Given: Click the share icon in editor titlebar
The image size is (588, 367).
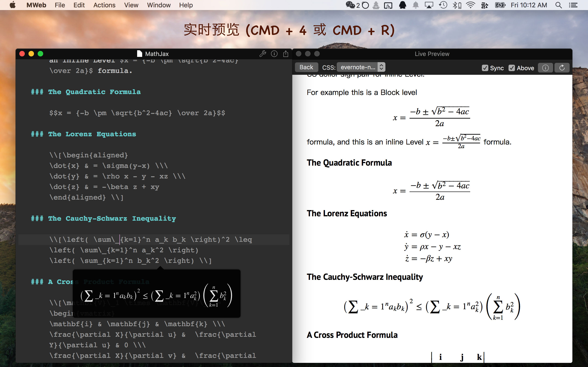Looking at the screenshot, I should [x=286, y=54].
